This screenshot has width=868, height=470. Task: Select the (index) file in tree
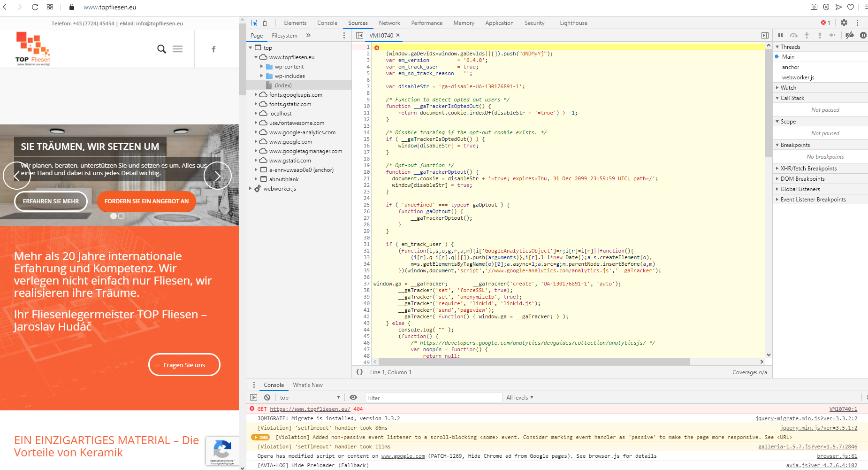(283, 85)
